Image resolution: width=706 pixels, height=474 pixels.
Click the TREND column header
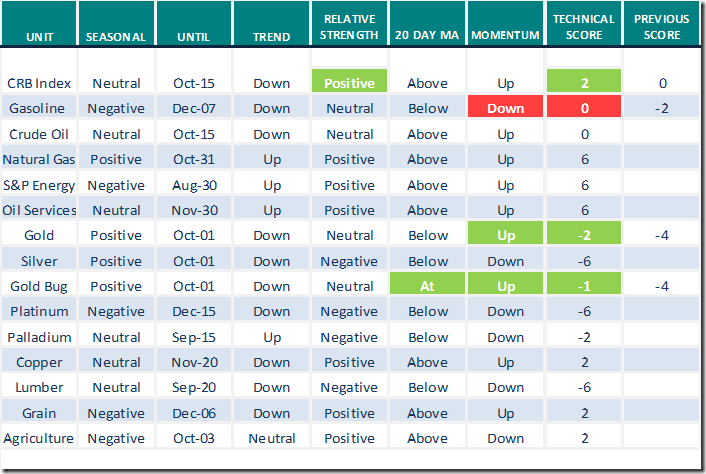pos(272,36)
